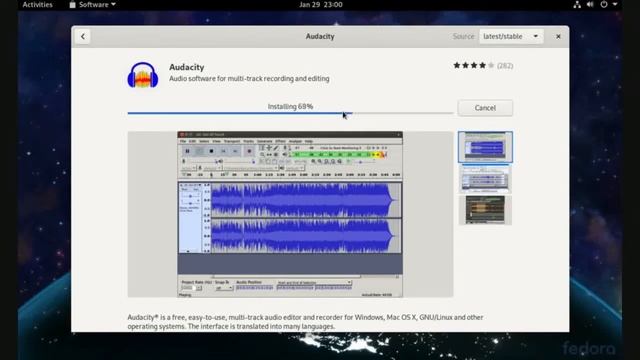Open the latest/stable source dropdown
The image size is (640, 360).
click(511, 36)
